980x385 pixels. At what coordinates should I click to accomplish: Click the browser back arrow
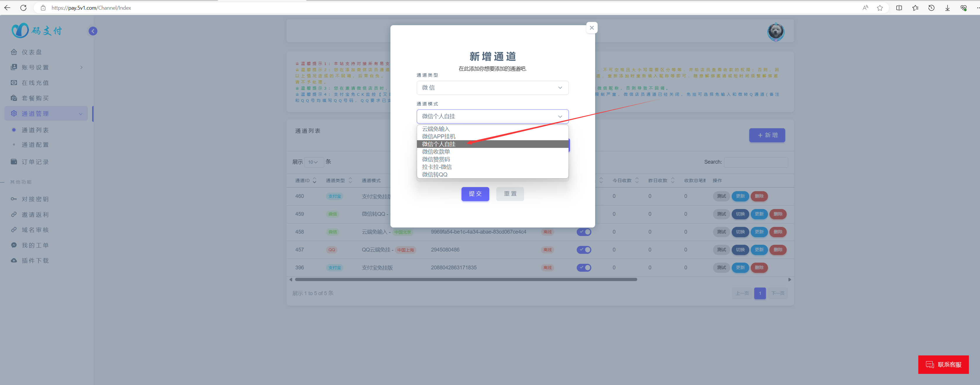7,8
